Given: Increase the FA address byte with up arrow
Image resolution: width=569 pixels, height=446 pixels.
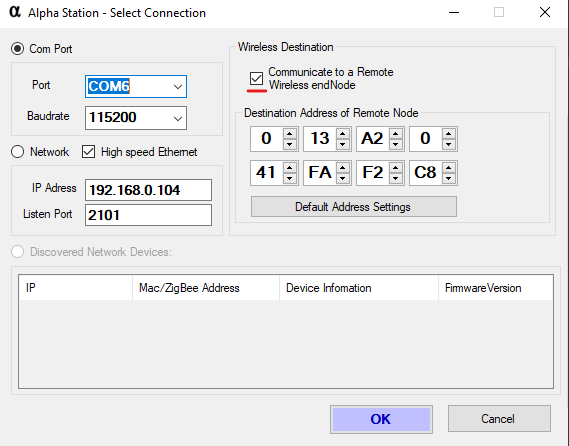Looking at the screenshot, I should pos(343,168).
